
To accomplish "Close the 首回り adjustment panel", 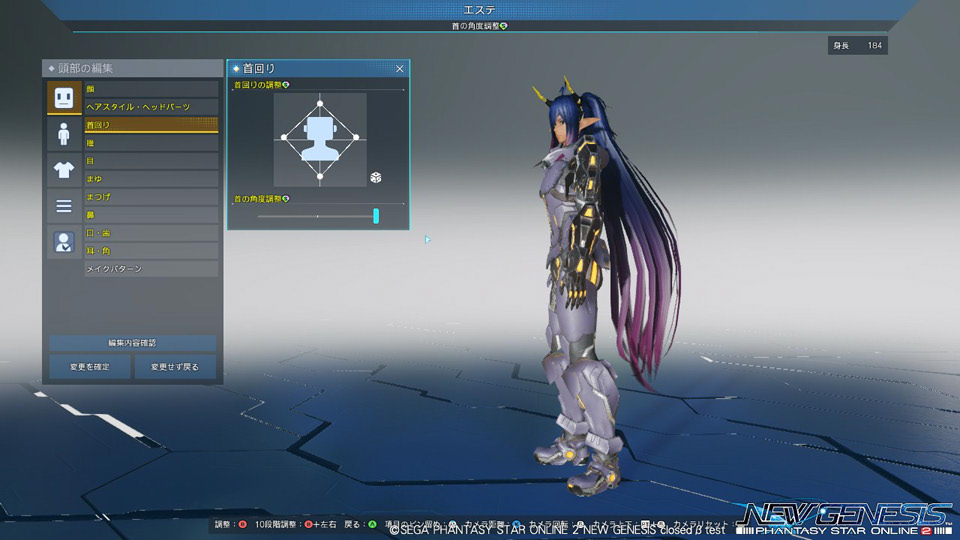I will point(400,69).
